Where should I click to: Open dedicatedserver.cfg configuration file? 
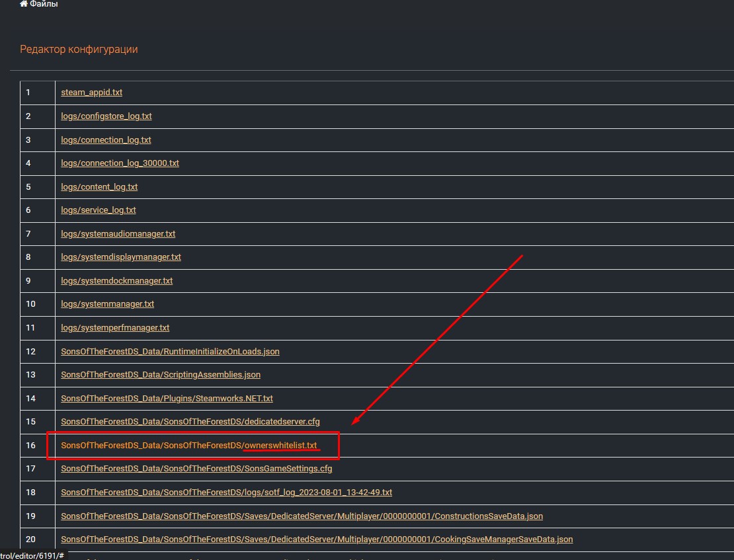(190, 422)
